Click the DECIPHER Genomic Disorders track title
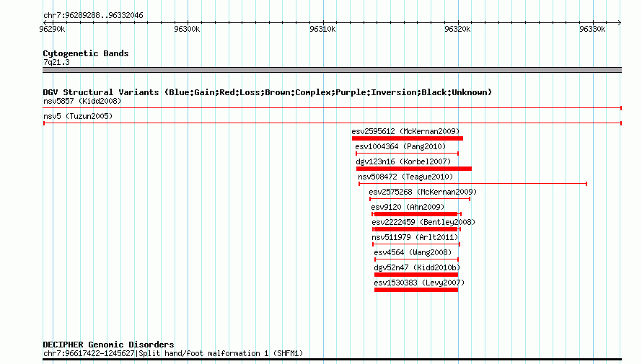642x364 pixels. [108, 345]
